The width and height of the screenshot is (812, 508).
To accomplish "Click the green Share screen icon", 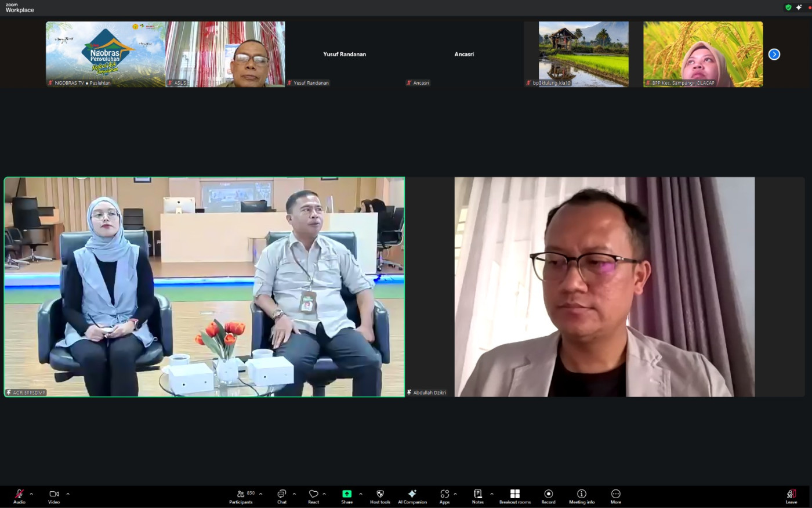I will tap(347, 494).
